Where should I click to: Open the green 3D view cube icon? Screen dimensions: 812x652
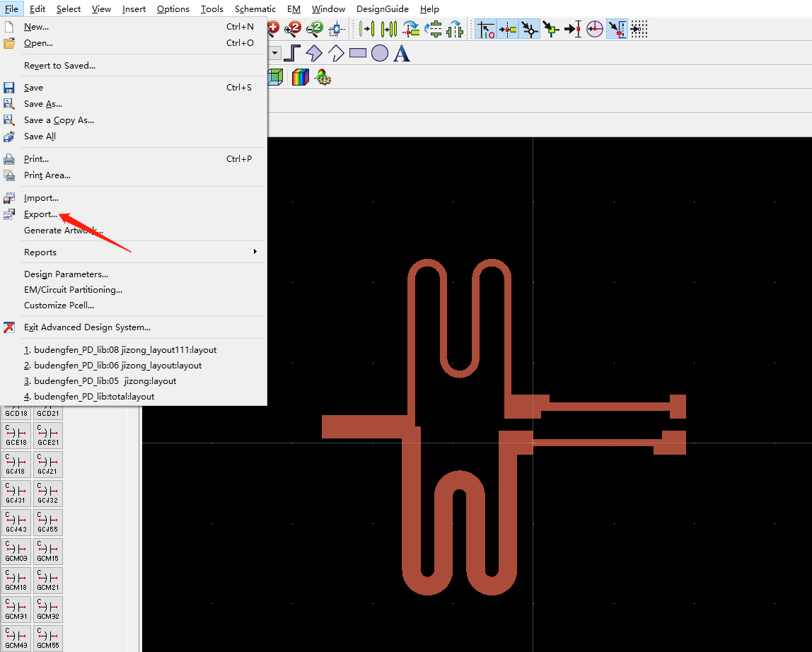276,78
